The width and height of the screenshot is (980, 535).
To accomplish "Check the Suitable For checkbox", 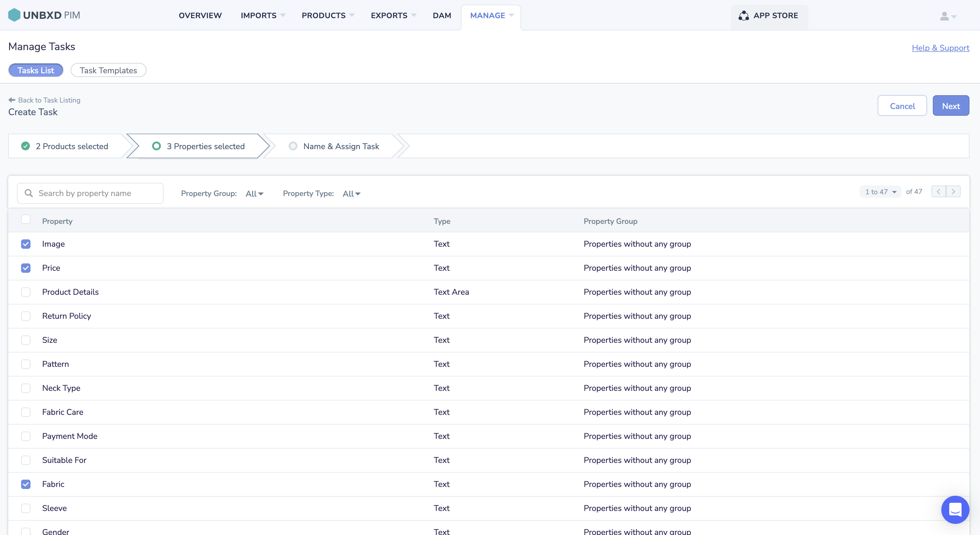I will [x=25, y=460].
